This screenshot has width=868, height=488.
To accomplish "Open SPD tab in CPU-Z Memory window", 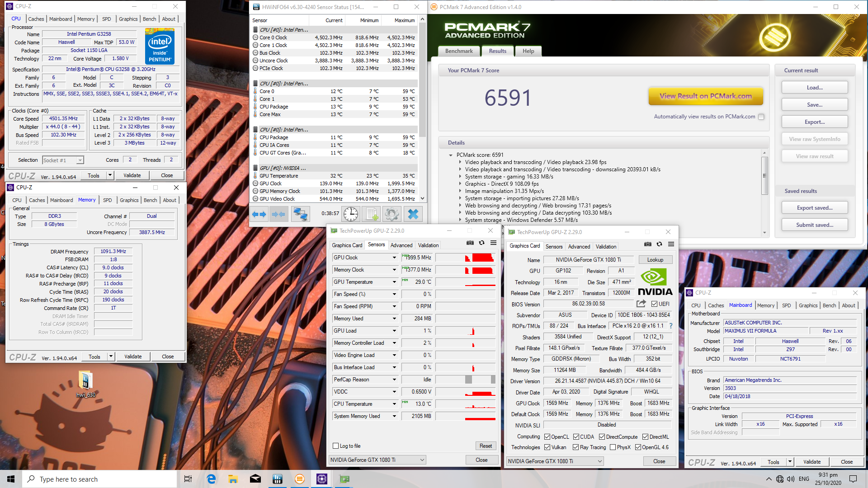I will tap(108, 200).
